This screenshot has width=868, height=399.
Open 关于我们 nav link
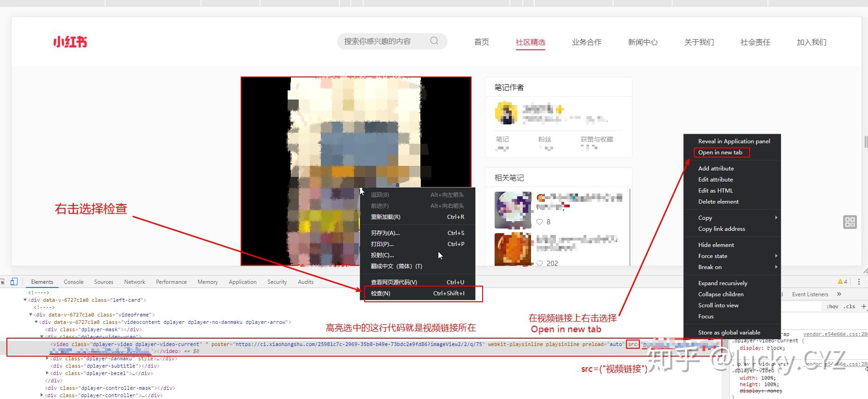699,42
